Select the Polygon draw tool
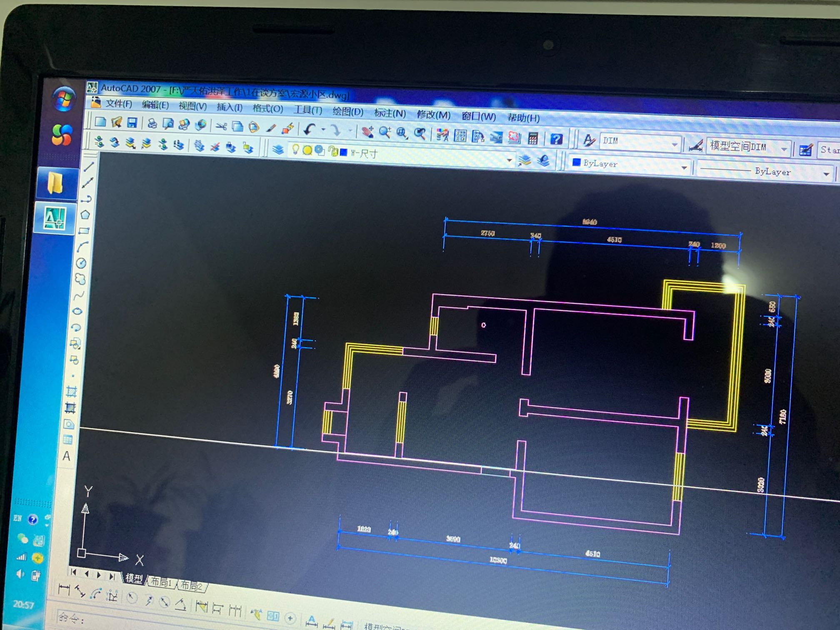The height and width of the screenshot is (630, 840). tap(85, 215)
